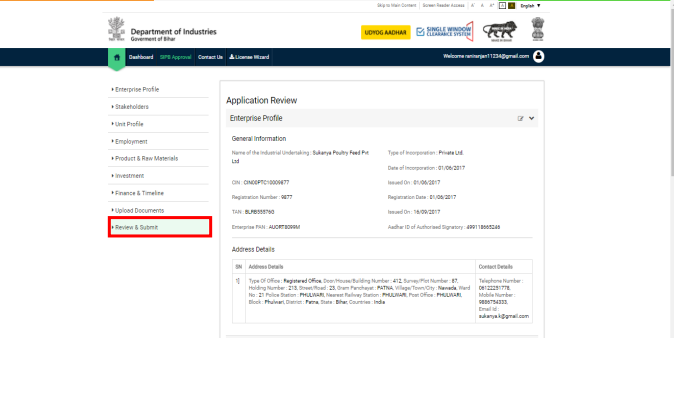The height and width of the screenshot is (405, 674).
Task: Click the Type of Incorporation Private Ltd. value
Action: pyautogui.click(x=451, y=153)
